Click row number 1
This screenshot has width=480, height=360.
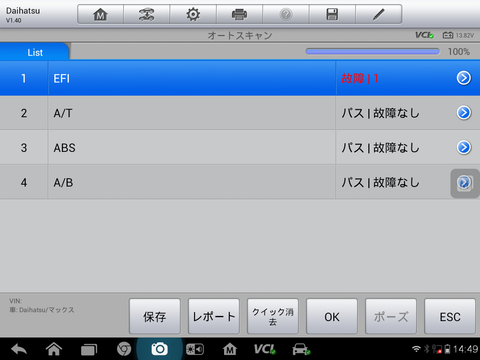click(24, 78)
